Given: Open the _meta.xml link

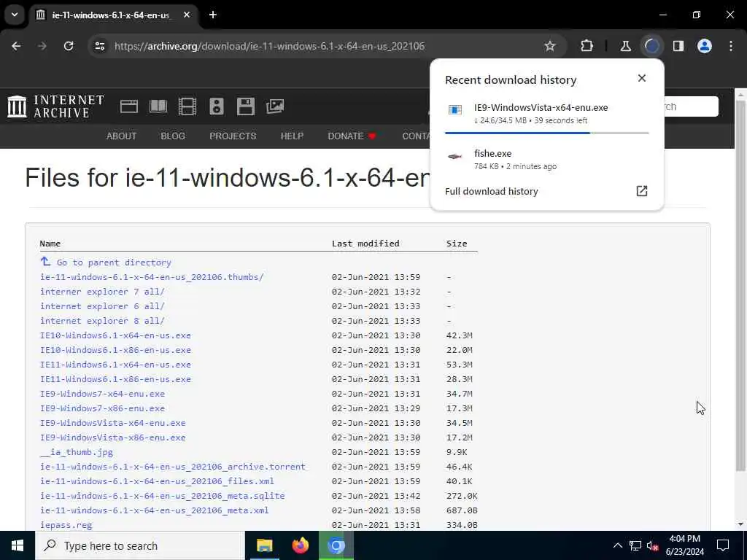Looking at the screenshot, I should coord(155,510).
